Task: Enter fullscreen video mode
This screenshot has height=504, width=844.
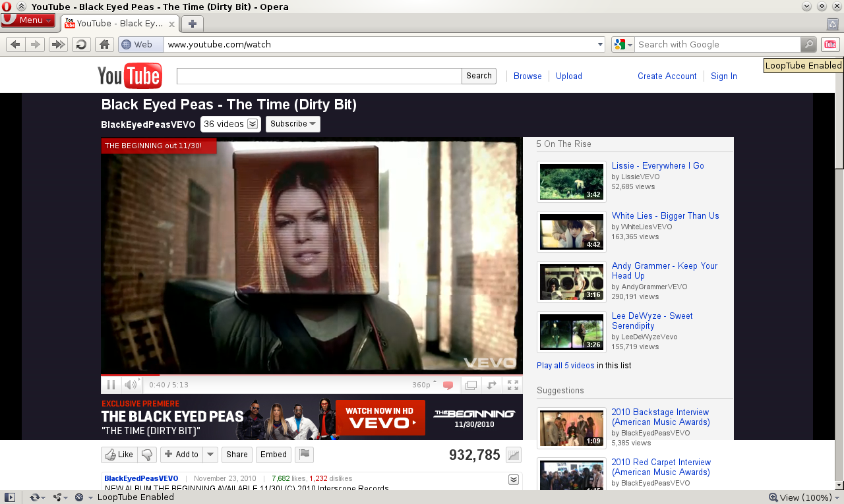Action: 512,385
